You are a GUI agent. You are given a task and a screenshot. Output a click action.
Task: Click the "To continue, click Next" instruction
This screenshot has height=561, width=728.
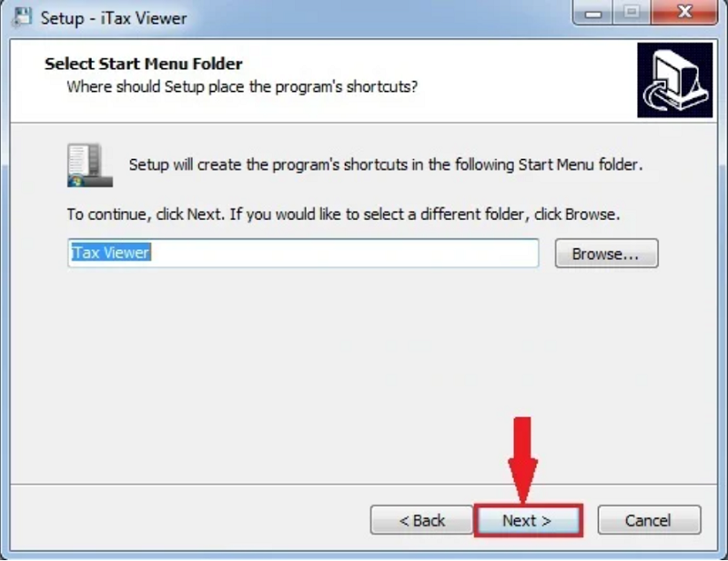[x=344, y=215]
